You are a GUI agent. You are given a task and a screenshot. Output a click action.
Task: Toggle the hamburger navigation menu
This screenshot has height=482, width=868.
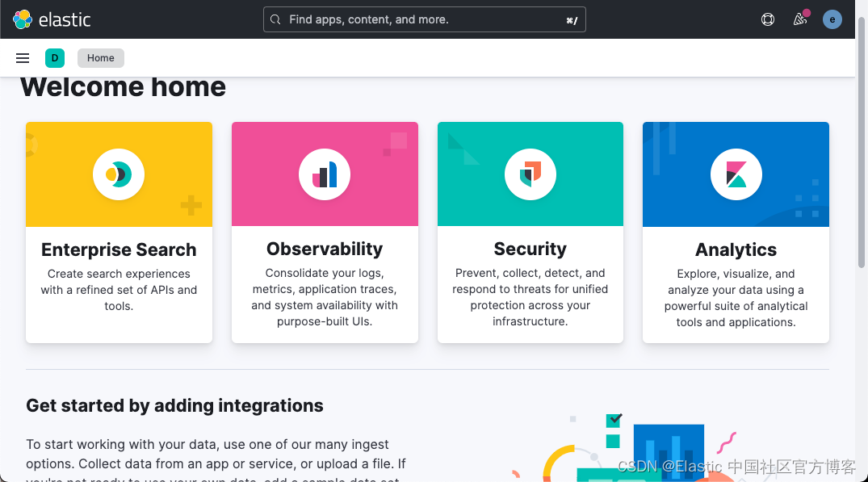[23, 58]
